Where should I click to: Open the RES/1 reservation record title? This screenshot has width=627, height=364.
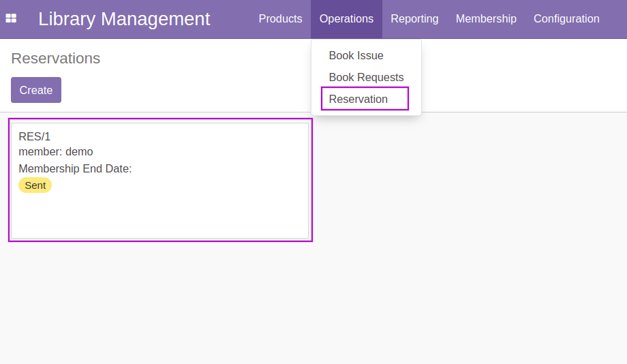(x=34, y=137)
